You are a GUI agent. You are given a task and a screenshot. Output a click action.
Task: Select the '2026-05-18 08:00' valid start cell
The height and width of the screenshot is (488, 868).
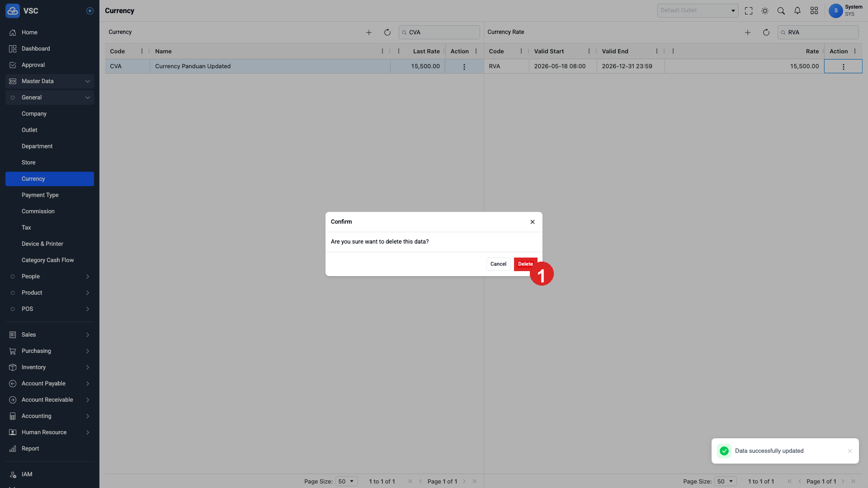563,66
